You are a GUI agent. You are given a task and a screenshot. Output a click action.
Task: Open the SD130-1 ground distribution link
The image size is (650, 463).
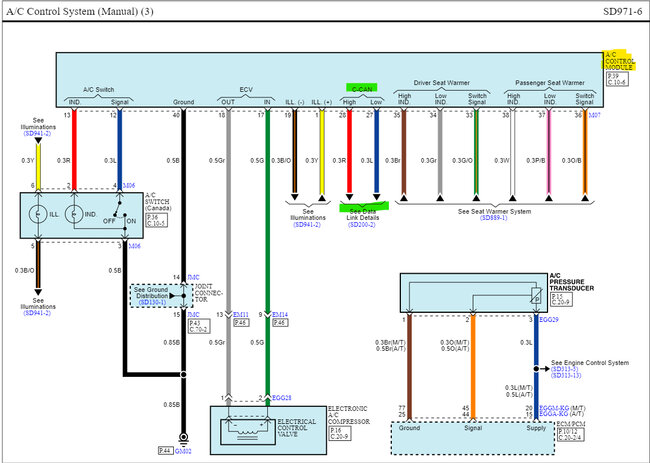(x=152, y=302)
